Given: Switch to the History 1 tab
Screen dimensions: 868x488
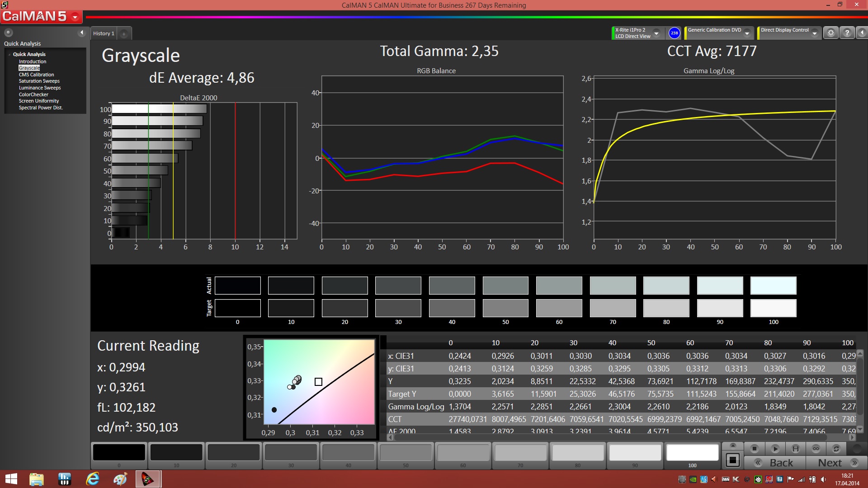Looking at the screenshot, I should pyautogui.click(x=104, y=33).
